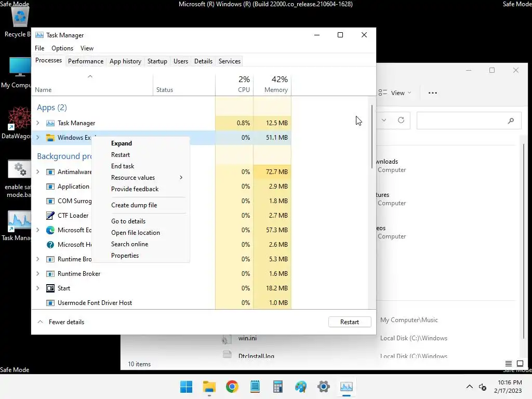Click the Antimalware process icon
The width and height of the screenshot is (532, 399).
(x=50, y=171)
